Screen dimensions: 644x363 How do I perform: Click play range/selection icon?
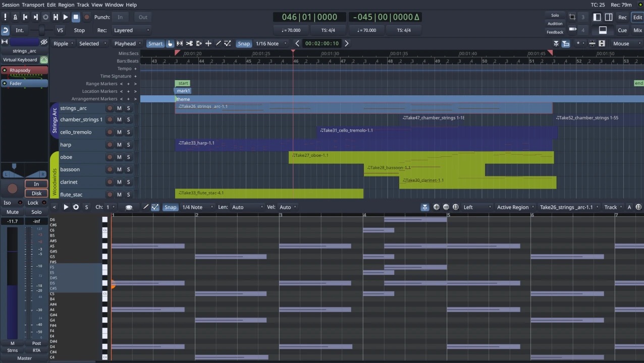click(x=56, y=17)
